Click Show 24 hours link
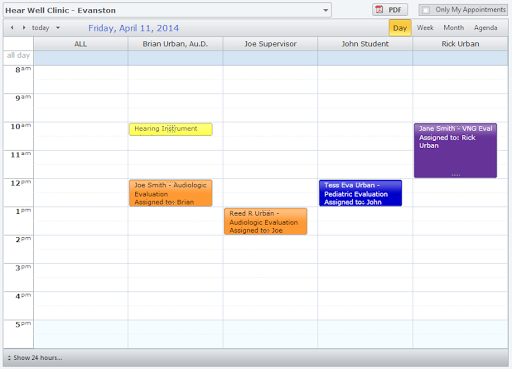The height and width of the screenshot is (369, 512). coord(38,358)
